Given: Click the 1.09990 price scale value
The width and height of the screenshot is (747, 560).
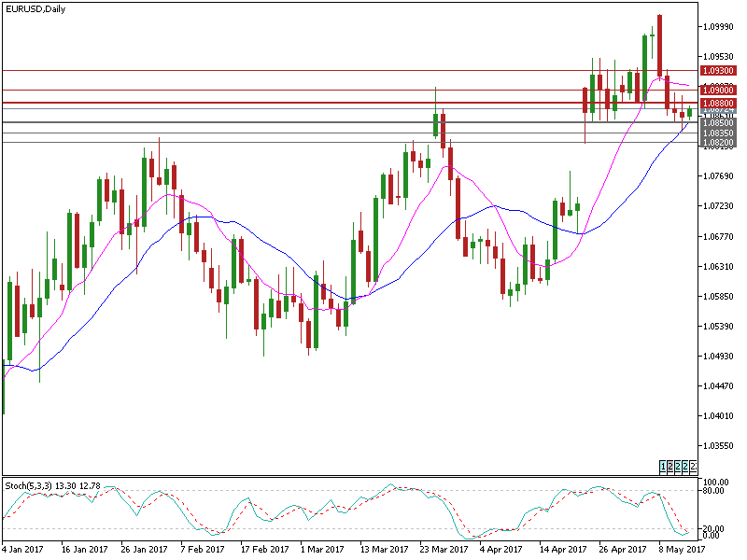Looking at the screenshot, I should click(x=718, y=27).
